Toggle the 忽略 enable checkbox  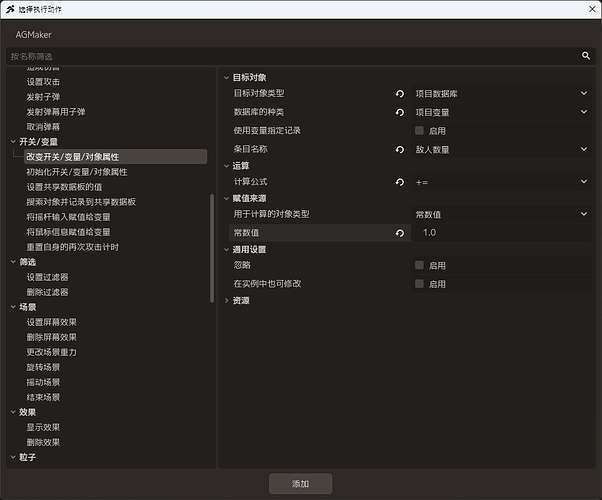point(419,265)
